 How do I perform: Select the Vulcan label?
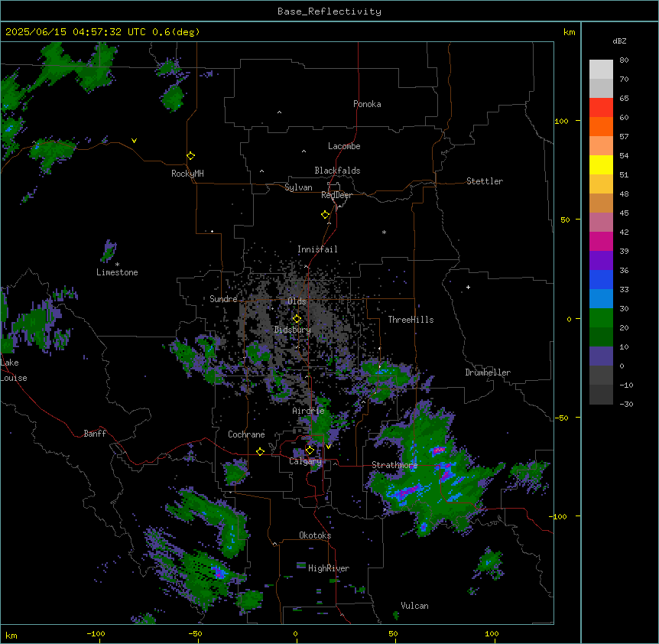pyautogui.click(x=414, y=606)
